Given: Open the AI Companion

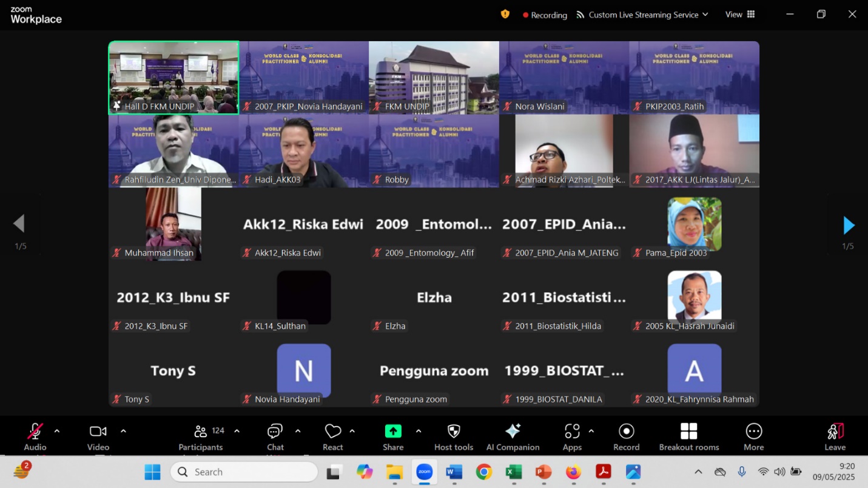Looking at the screenshot, I should (513, 432).
